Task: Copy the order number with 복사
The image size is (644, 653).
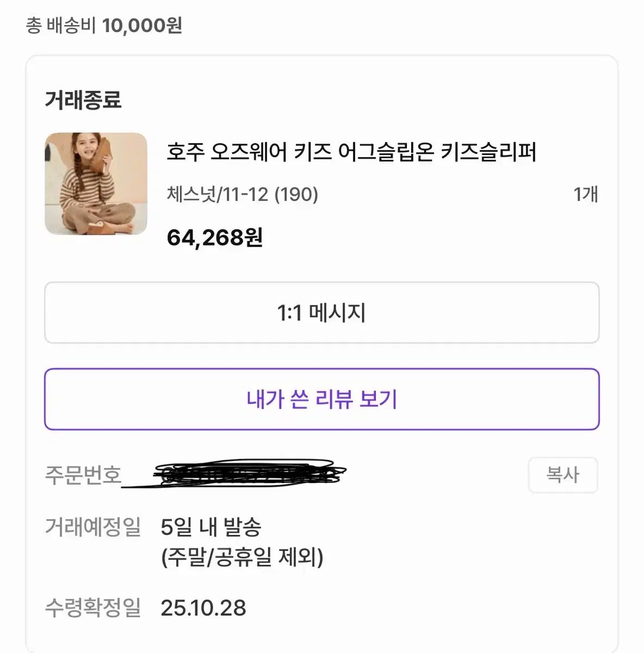Action: pyautogui.click(x=562, y=475)
